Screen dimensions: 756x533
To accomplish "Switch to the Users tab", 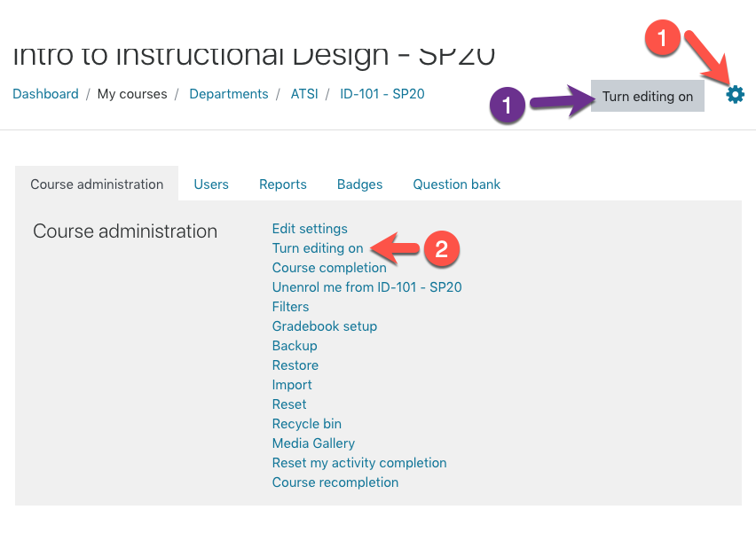I will coord(211,184).
